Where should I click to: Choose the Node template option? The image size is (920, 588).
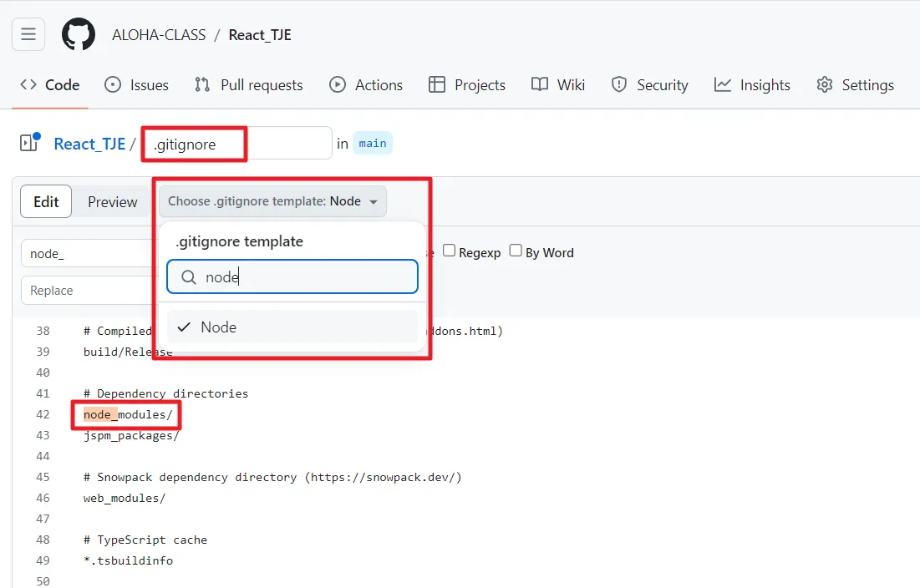[x=292, y=327]
